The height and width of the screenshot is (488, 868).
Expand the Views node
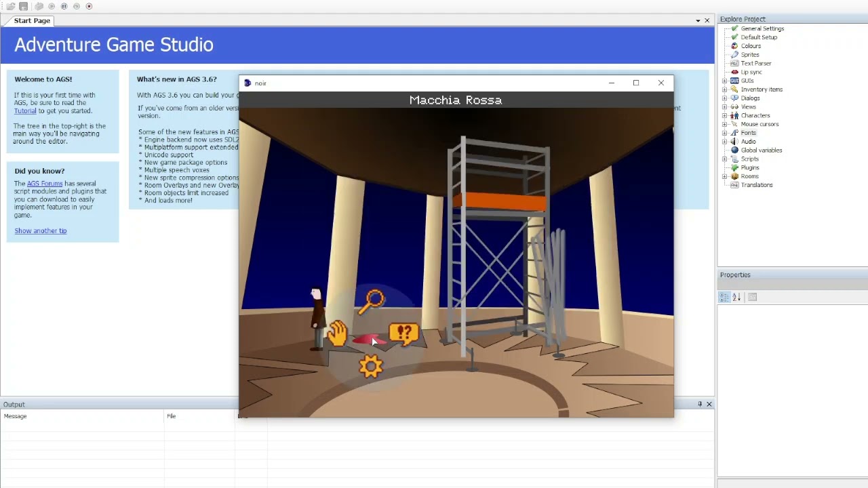(724, 107)
